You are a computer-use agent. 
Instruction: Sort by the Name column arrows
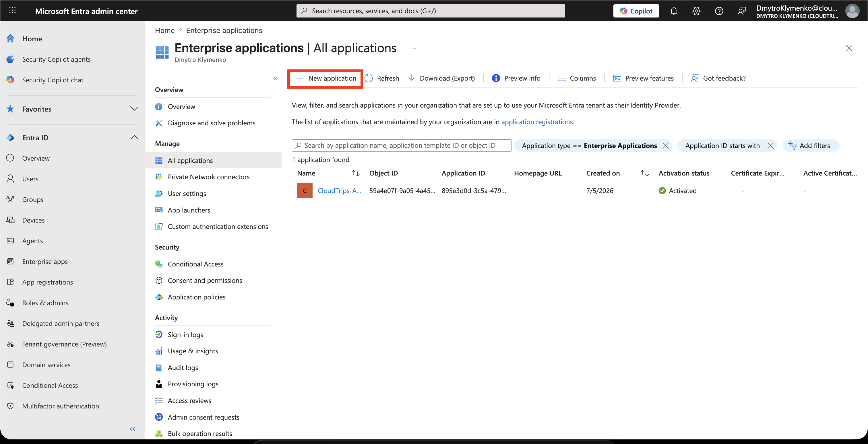(355, 173)
